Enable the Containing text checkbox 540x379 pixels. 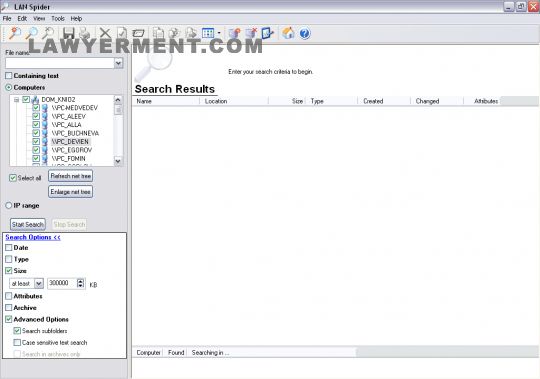[9, 75]
